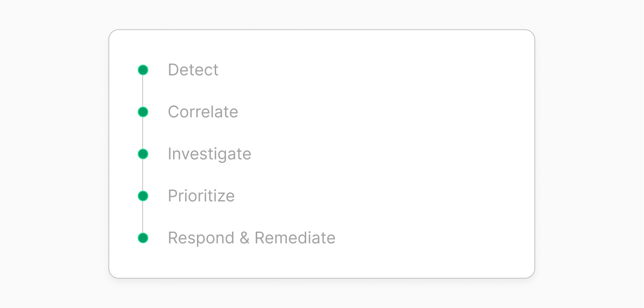The height and width of the screenshot is (308, 644).
Task: Click connector line between Prioritize and Respond dots
Action: point(143,218)
